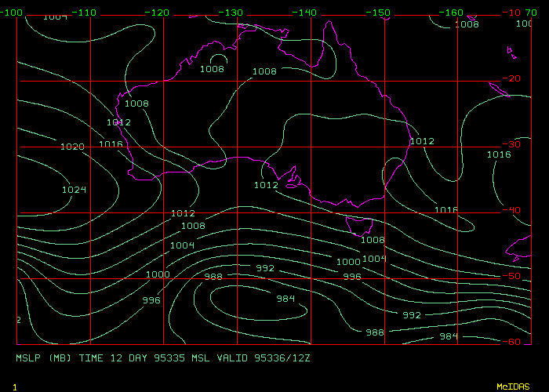Click the -20 latitude label on right
The width and height of the screenshot is (549, 392).
point(513,78)
